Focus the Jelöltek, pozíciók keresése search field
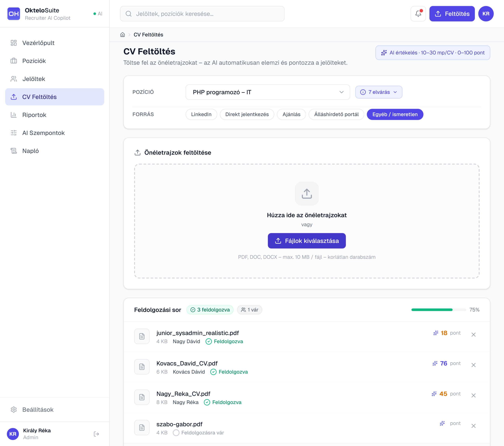The image size is (504, 446). (x=202, y=14)
